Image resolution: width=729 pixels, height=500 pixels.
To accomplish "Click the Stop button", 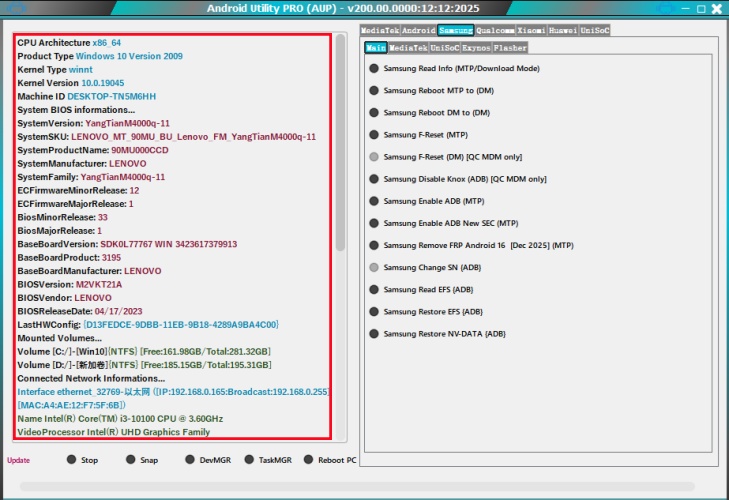I will [x=82, y=460].
